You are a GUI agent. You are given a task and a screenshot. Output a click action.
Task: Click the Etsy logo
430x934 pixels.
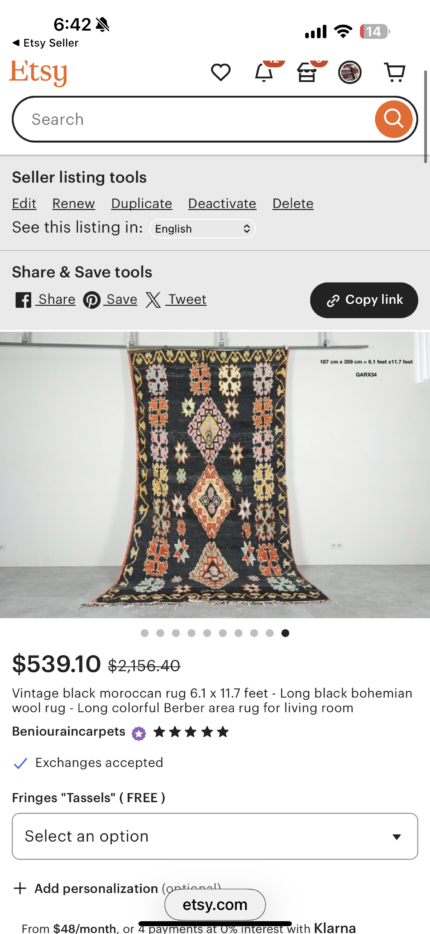[x=39, y=73]
